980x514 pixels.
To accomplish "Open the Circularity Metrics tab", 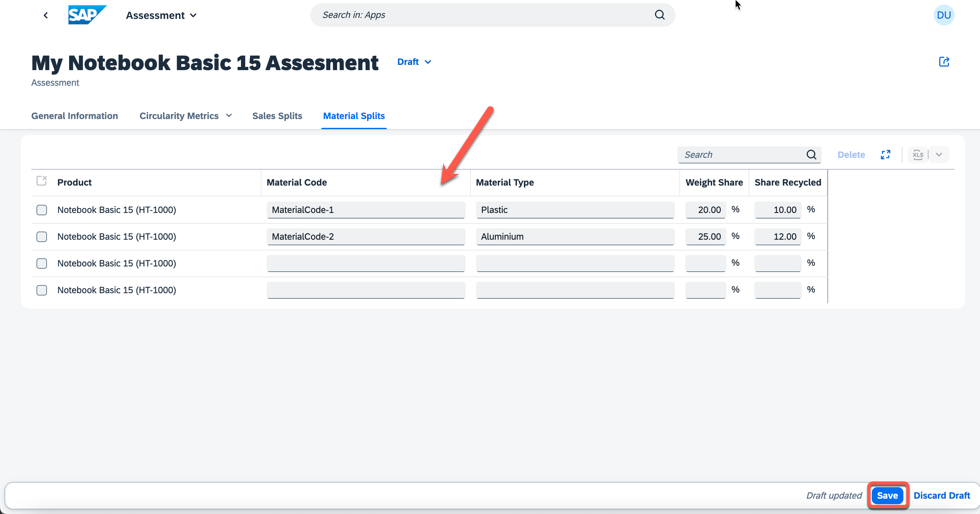I will click(179, 116).
